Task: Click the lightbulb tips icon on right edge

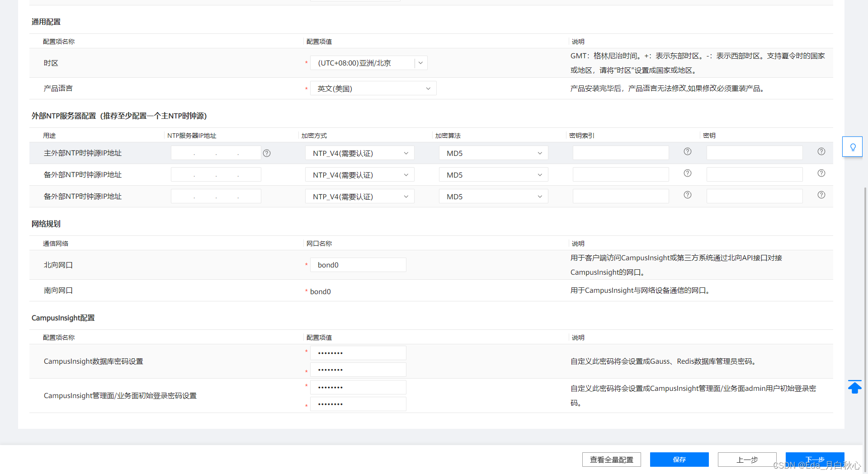Action: coord(853,147)
